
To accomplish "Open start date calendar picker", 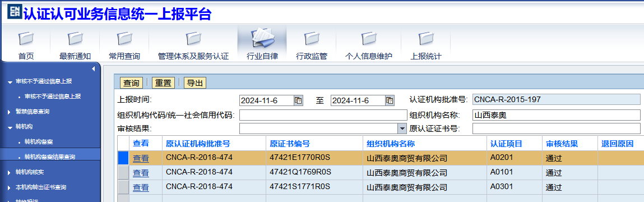I will (298, 100).
